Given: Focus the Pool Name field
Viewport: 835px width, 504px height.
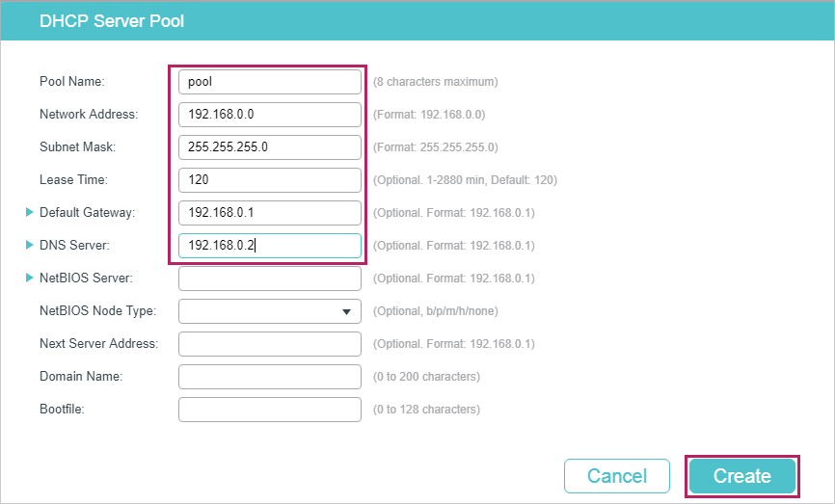Looking at the screenshot, I should [269, 82].
